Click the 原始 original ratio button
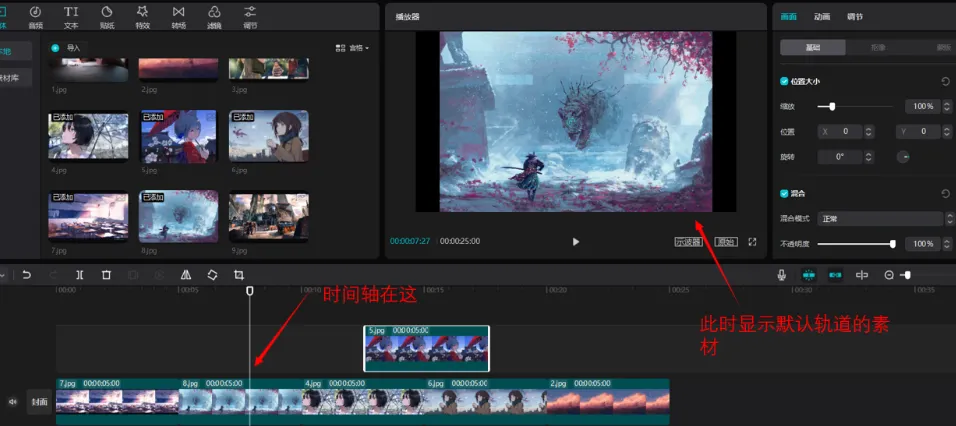The width and height of the screenshot is (956, 426). (726, 241)
